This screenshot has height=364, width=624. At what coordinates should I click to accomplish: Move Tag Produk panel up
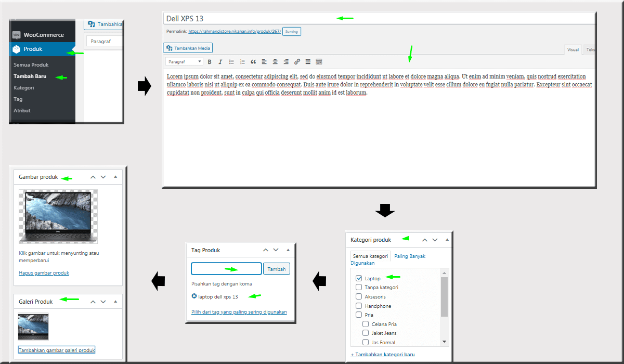point(266,250)
